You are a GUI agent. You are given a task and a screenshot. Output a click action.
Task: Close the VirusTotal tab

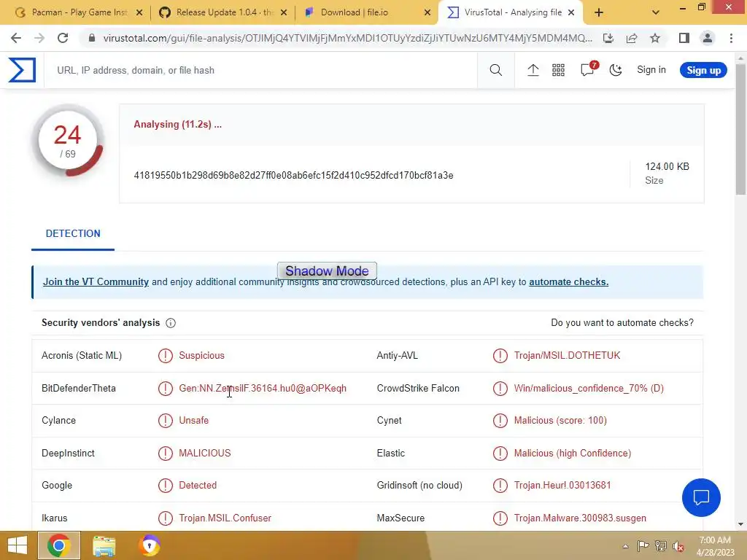(571, 13)
